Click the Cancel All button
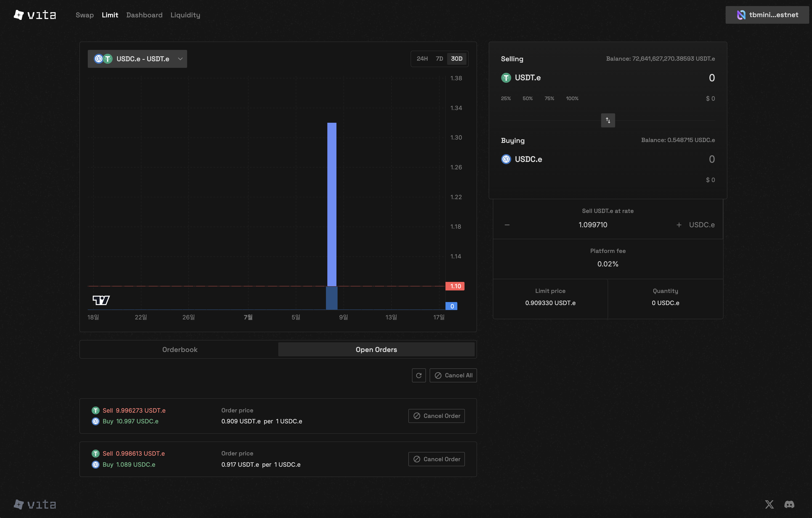This screenshot has width=812, height=518. pyautogui.click(x=453, y=375)
